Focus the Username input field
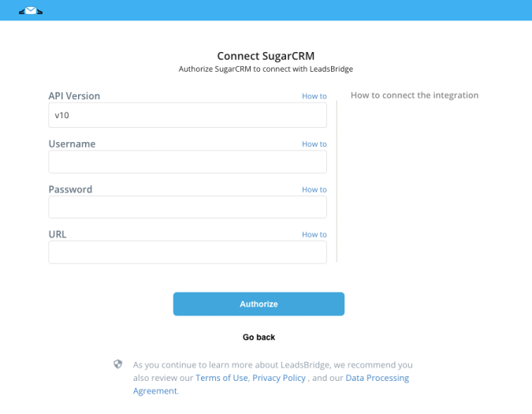The height and width of the screenshot is (414, 532). point(188,162)
